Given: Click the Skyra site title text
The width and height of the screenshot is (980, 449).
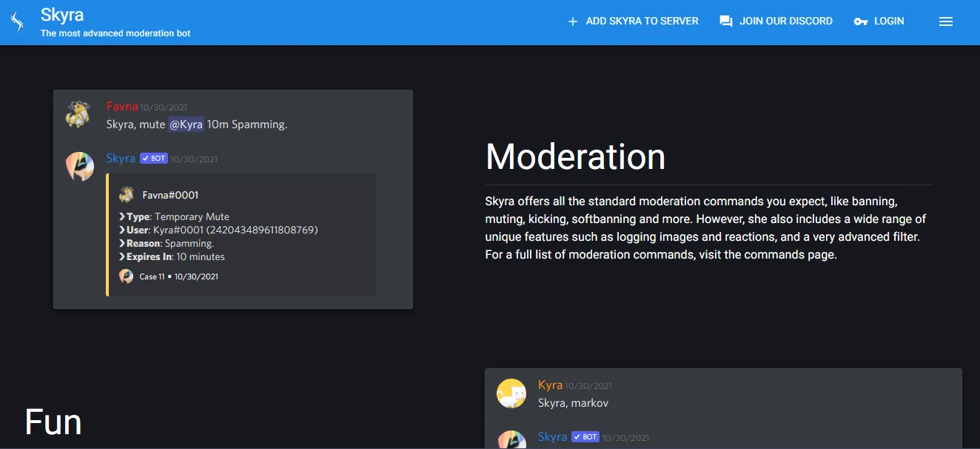Looking at the screenshot, I should (x=62, y=15).
